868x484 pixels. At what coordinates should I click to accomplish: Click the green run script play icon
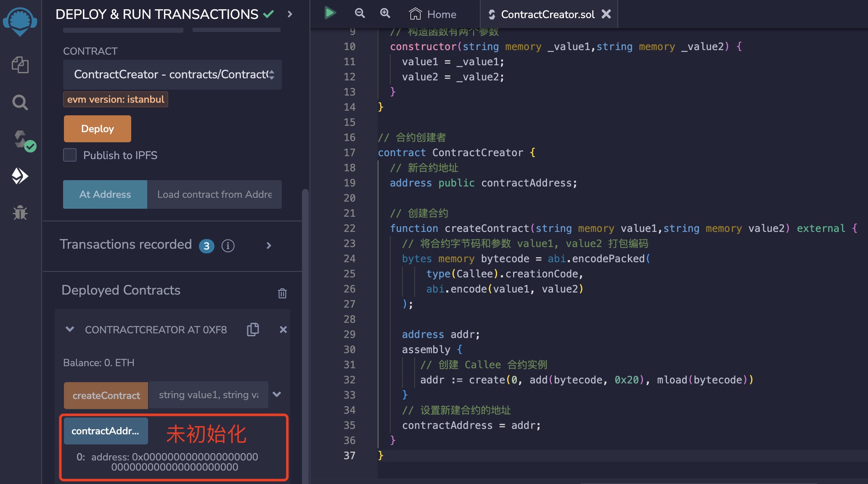pyautogui.click(x=330, y=13)
